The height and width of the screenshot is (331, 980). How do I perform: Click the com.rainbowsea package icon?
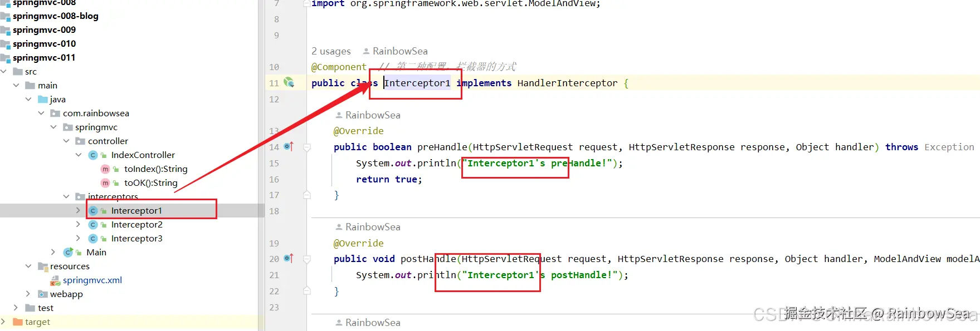tap(55, 113)
